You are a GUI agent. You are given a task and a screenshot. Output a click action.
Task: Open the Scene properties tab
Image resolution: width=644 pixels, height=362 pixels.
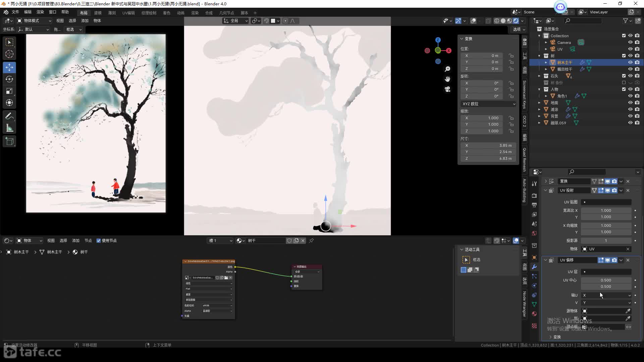point(534,224)
